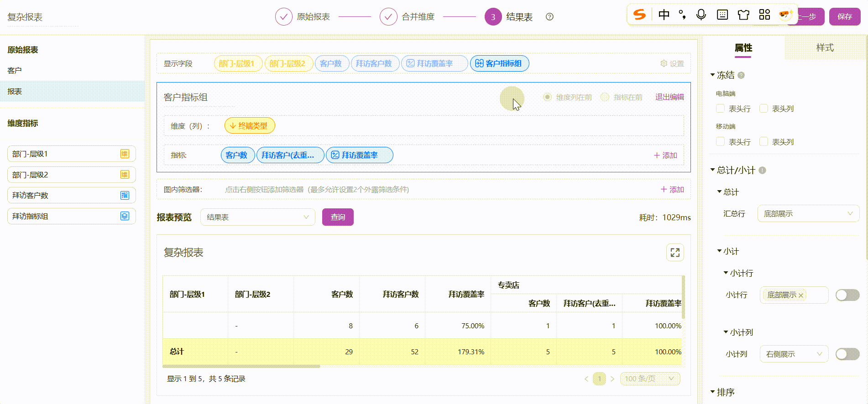This screenshot has width=868, height=404.
Task: Click Sogou punctuation mode icon
Action: (x=682, y=15)
